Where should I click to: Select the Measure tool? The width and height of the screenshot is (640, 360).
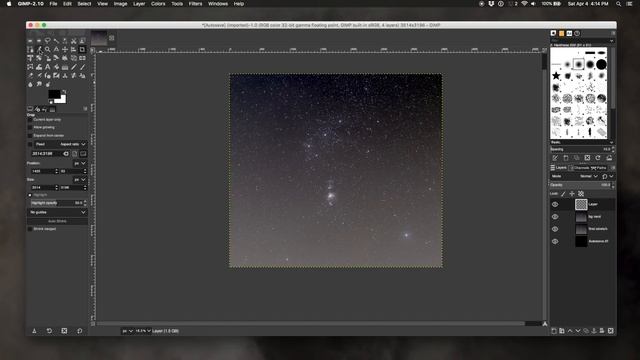(56, 49)
